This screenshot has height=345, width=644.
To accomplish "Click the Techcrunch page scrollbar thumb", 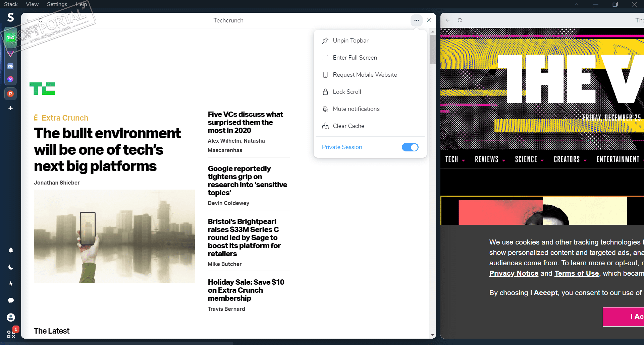I will [x=433, y=49].
